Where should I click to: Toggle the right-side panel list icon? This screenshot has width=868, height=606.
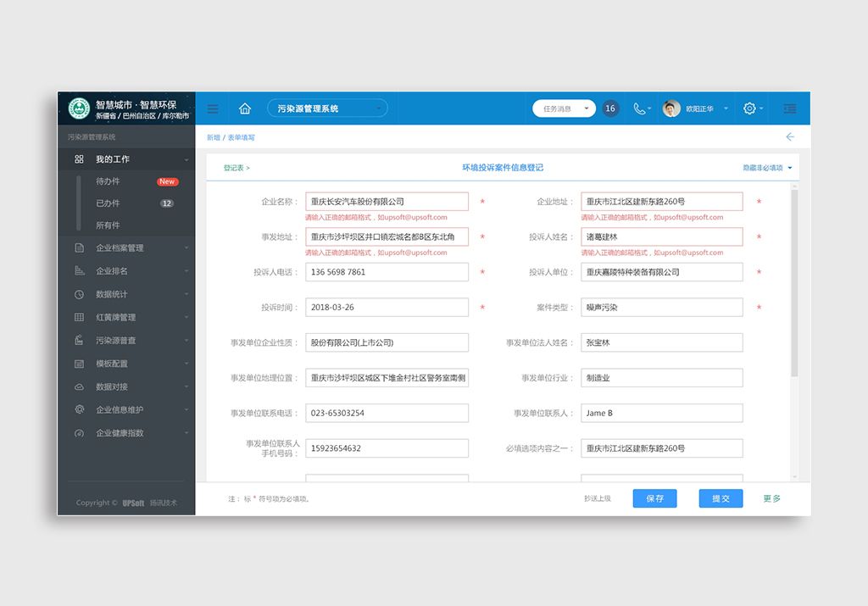[x=790, y=108]
